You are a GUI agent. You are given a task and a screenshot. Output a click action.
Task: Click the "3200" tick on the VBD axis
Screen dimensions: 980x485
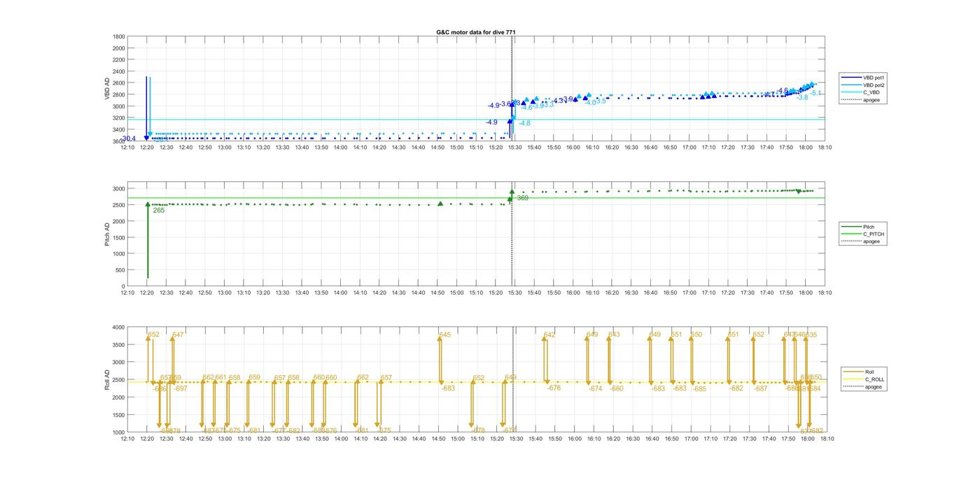pyautogui.click(x=119, y=118)
